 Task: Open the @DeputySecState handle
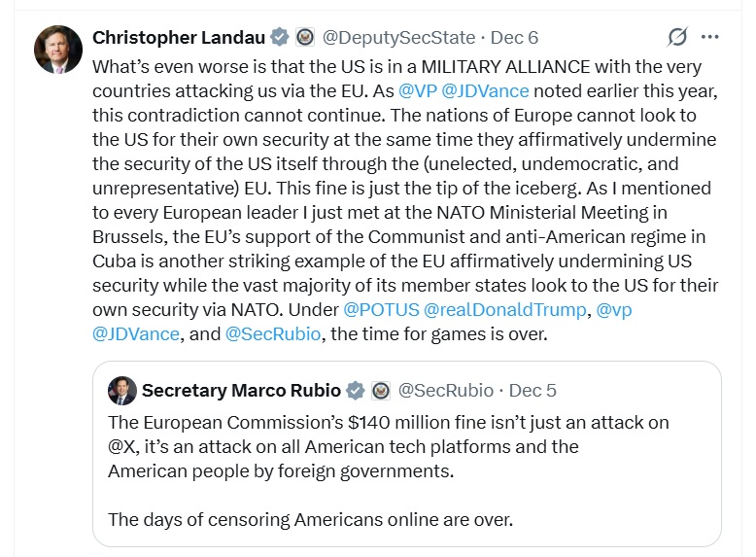[x=398, y=38]
